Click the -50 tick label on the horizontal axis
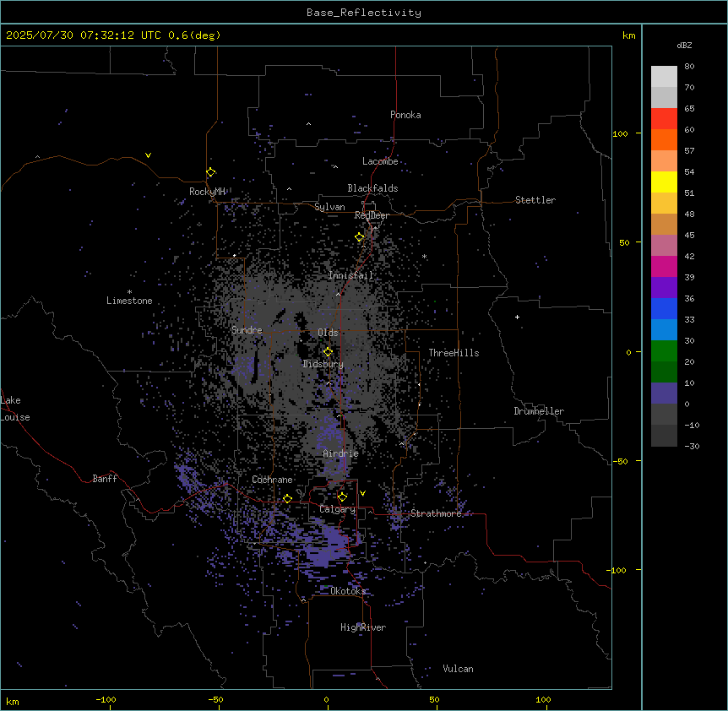 215,699
